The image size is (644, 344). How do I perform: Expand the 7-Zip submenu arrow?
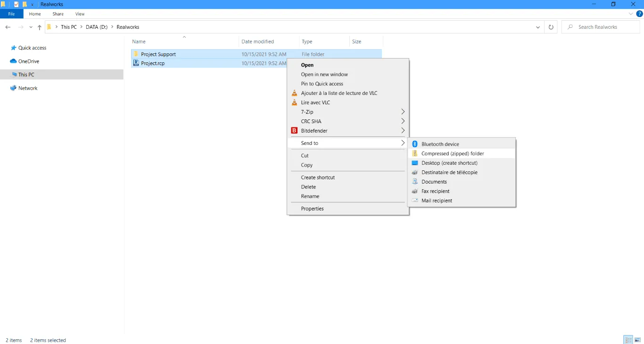click(403, 112)
